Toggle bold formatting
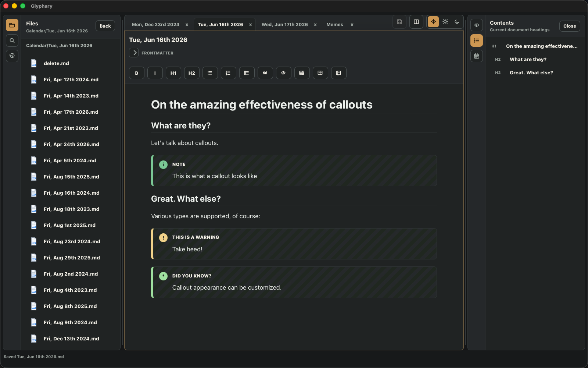The height and width of the screenshot is (368, 588). click(x=137, y=73)
